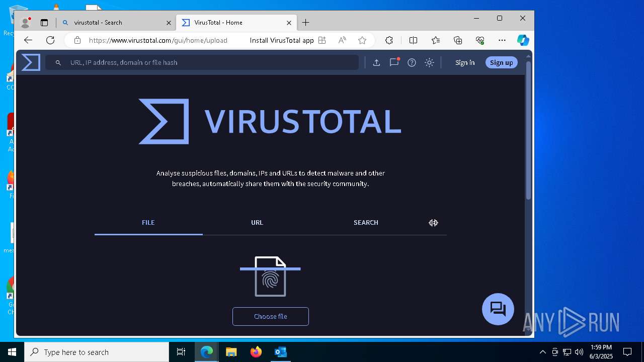
Task: Open the Read aloud icon
Action: point(342,40)
